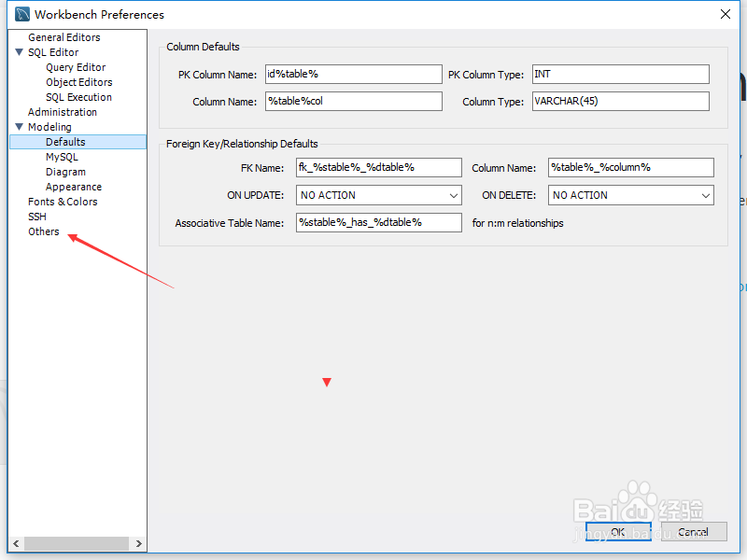Click the foreign key Column Name field

coord(631,168)
